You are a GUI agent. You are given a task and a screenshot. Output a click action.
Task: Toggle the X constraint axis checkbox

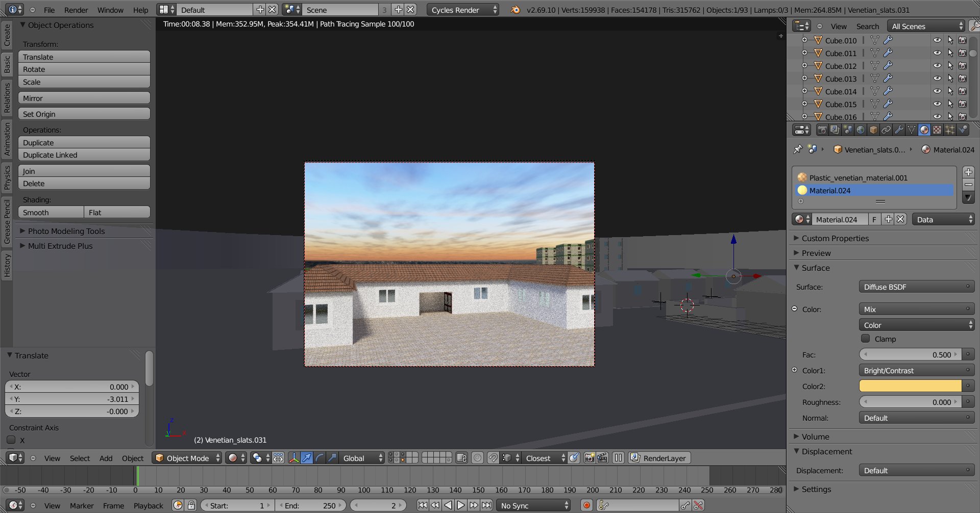coord(11,440)
